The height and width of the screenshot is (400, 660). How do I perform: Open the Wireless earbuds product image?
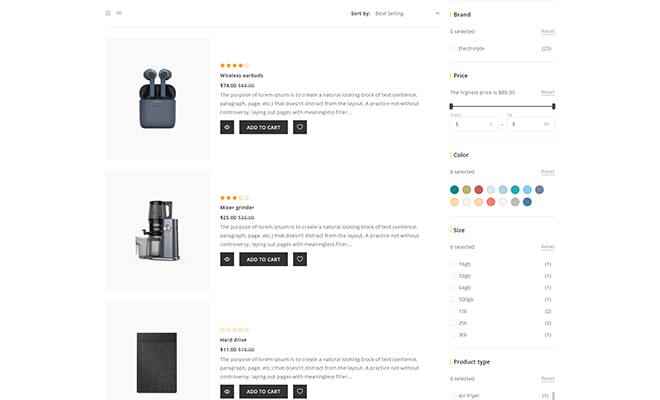coord(157,98)
